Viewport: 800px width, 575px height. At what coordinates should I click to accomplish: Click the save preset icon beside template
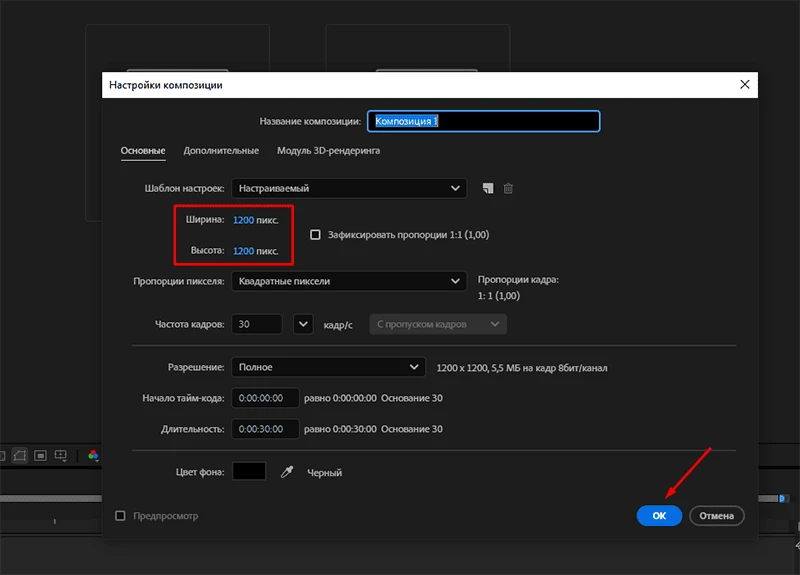488,188
